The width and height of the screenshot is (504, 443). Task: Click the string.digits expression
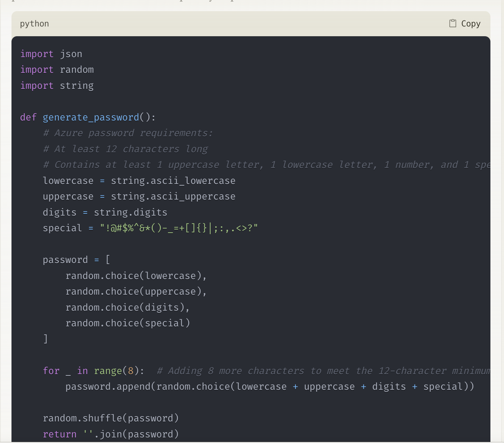(131, 212)
